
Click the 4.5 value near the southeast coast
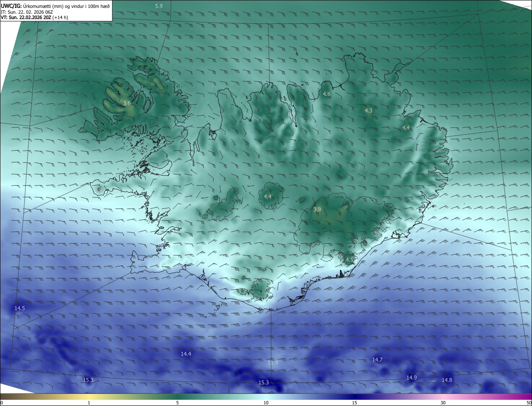[x=349, y=259]
